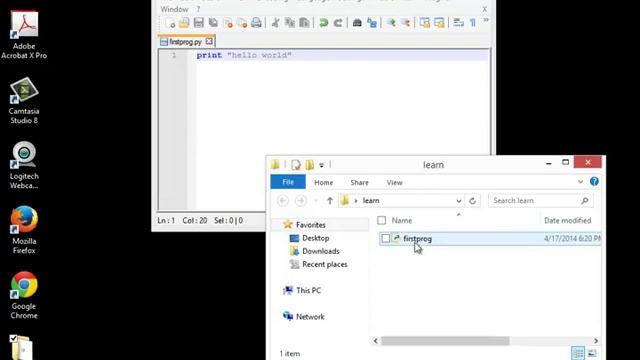Expand the Notepad++ toolbar overflow chevron

tap(486, 20)
